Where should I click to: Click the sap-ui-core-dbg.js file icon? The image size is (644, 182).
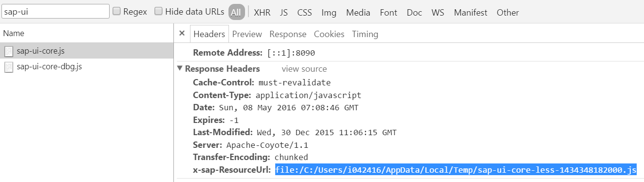(8, 67)
